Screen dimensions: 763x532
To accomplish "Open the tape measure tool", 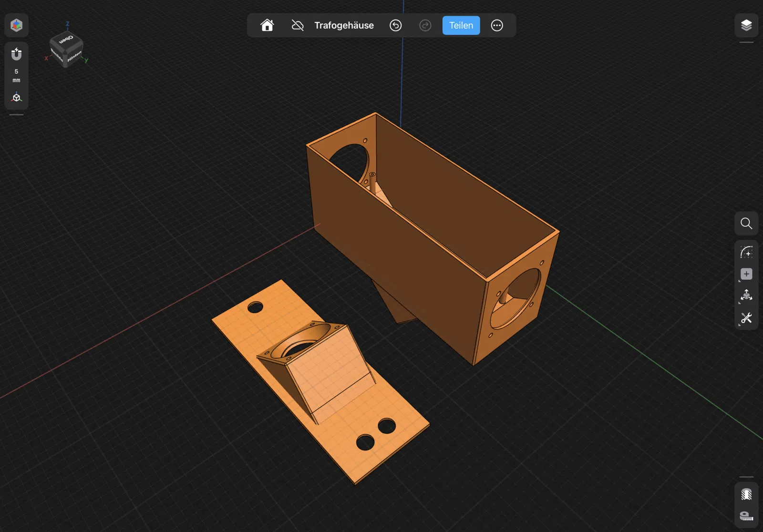I will click(746, 516).
